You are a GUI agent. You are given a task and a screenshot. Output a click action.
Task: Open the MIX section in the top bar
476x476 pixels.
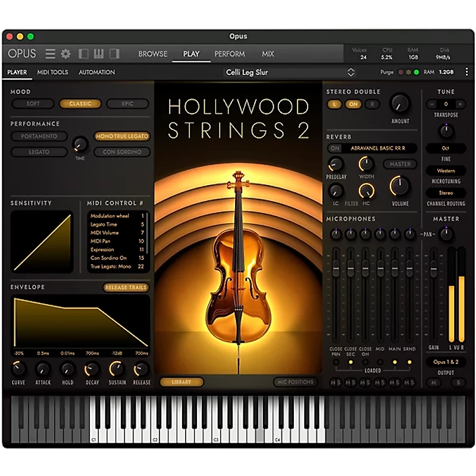268,54
